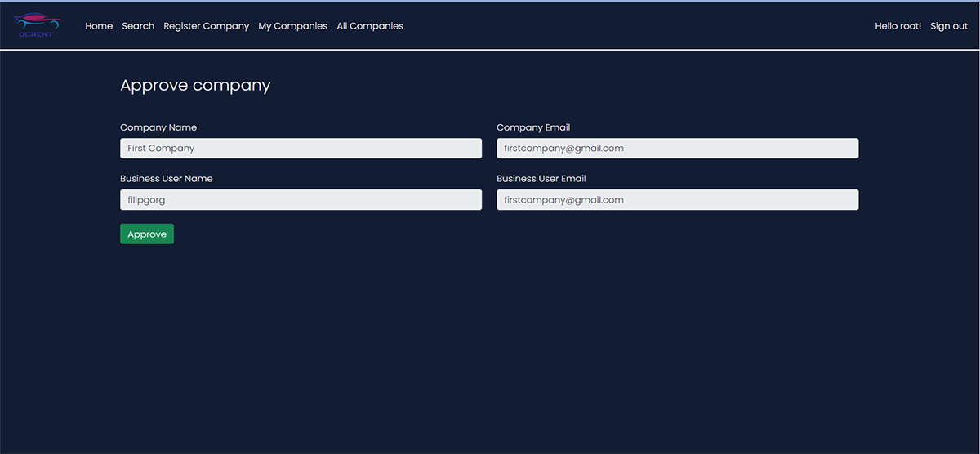Click the Approve company heading
This screenshot has width=980, height=454.
(195, 85)
